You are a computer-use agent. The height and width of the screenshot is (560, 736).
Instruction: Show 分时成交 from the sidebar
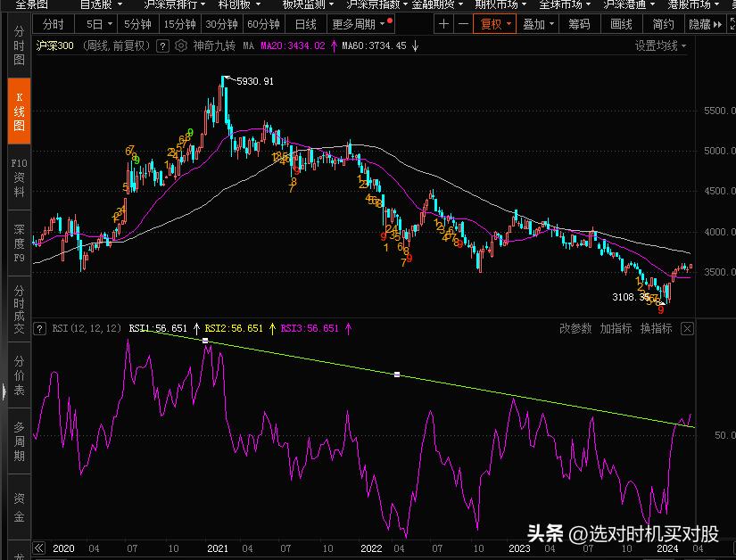tap(19, 309)
